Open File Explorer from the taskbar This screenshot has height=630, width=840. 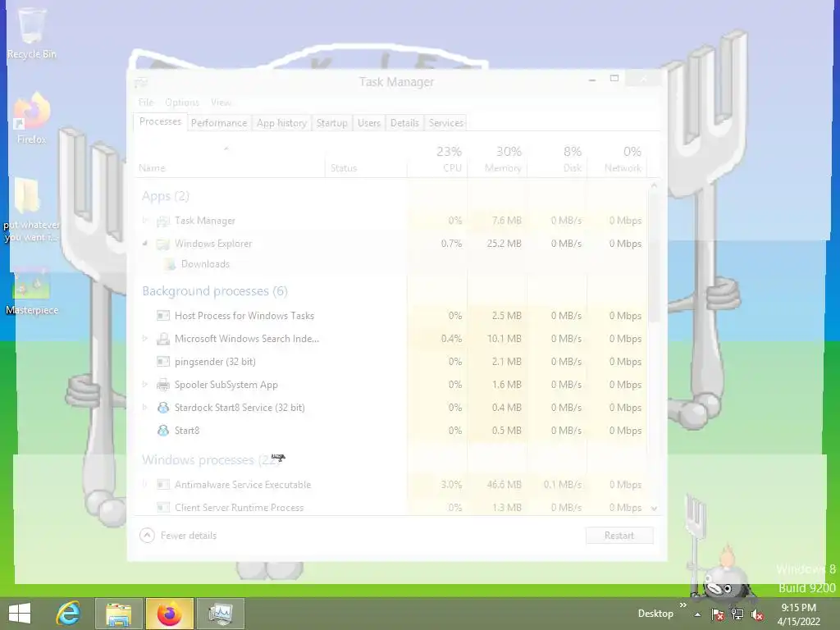coord(118,614)
